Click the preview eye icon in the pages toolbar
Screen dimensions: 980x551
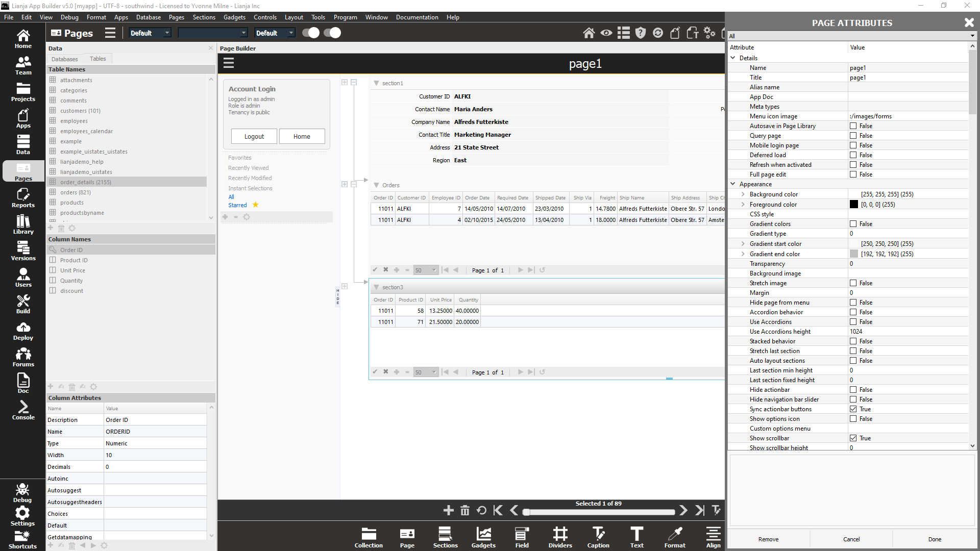[606, 33]
